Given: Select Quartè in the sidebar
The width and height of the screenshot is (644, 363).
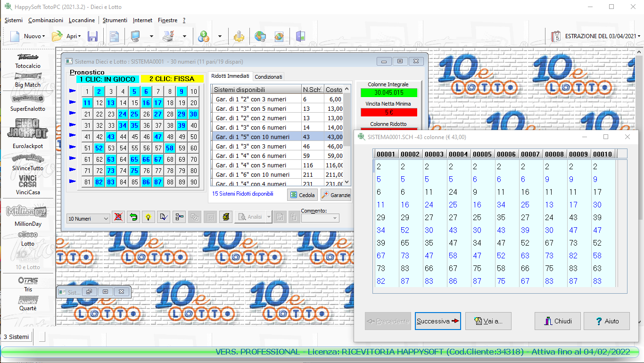Looking at the screenshot, I should [x=28, y=304].
